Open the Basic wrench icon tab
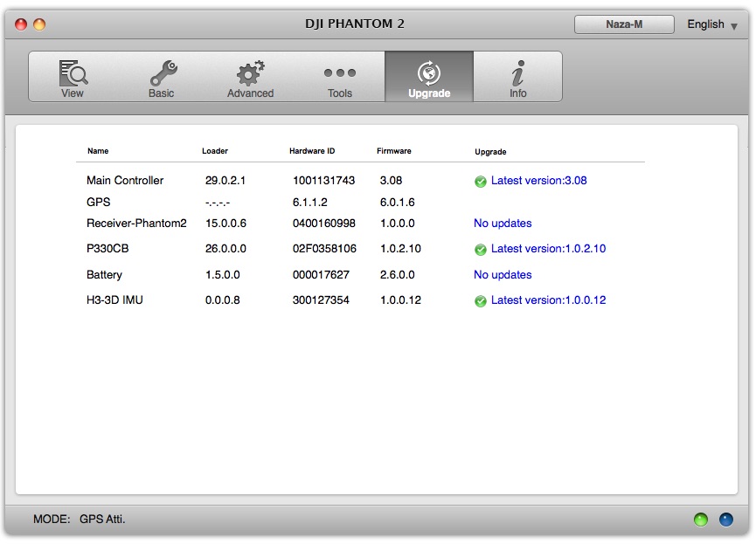This screenshot has width=756, height=544. point(163,72)
